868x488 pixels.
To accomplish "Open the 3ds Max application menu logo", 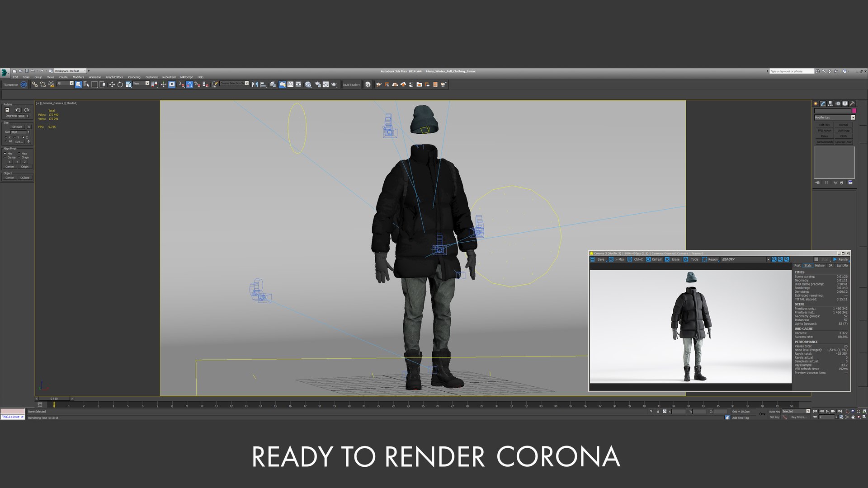I will [4, 73].
